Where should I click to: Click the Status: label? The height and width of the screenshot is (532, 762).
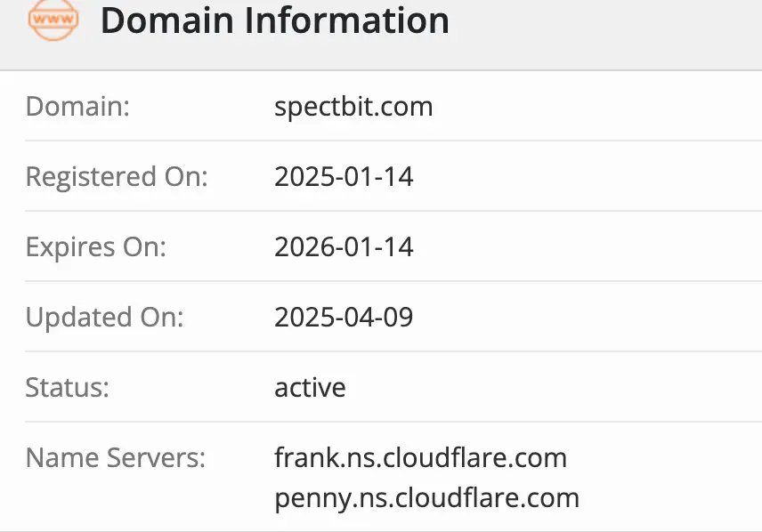(x=68, y=388)
